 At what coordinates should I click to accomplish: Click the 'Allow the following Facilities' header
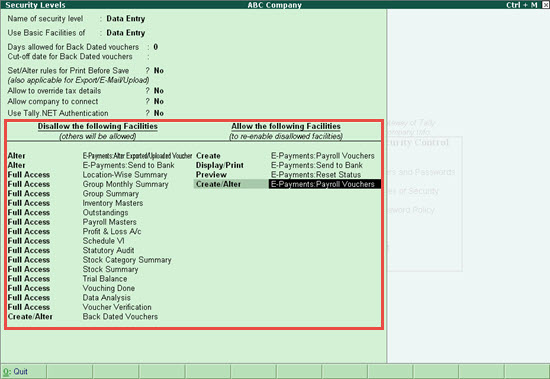click(286, 126)
